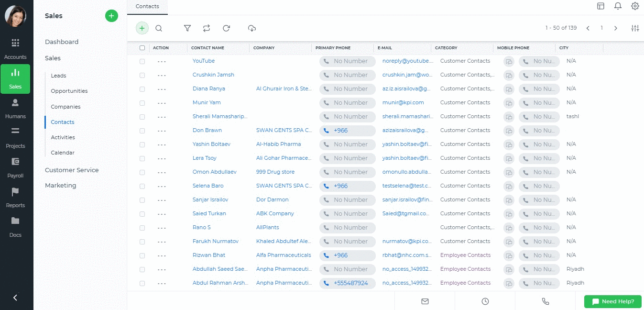Click the Need Help? button
Image resolution: width=644 pixels, height=310 pixels.
point(612,301)
